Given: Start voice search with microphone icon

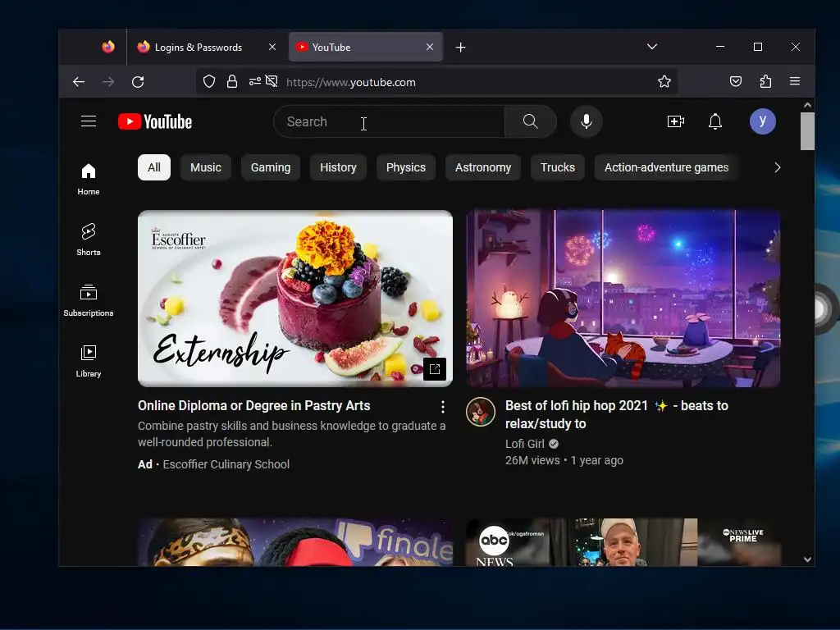Looking at the screenshot, I should point(587,121).
